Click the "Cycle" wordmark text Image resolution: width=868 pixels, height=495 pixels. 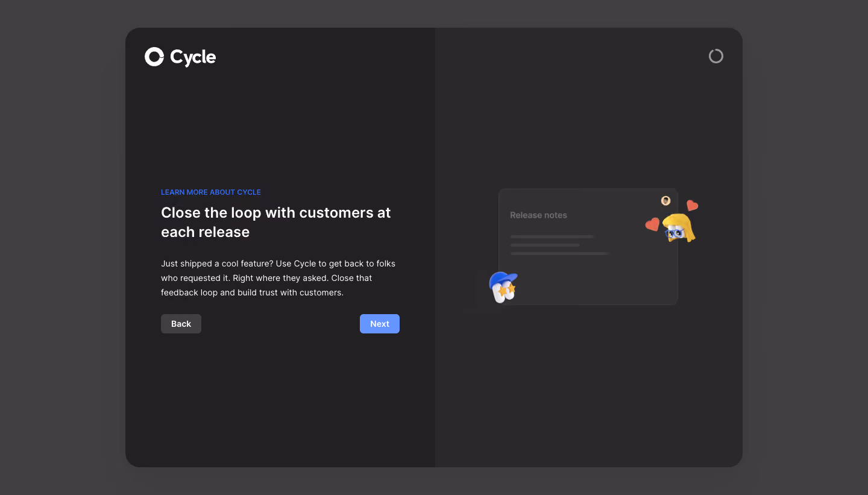click(x=193, y=57)
